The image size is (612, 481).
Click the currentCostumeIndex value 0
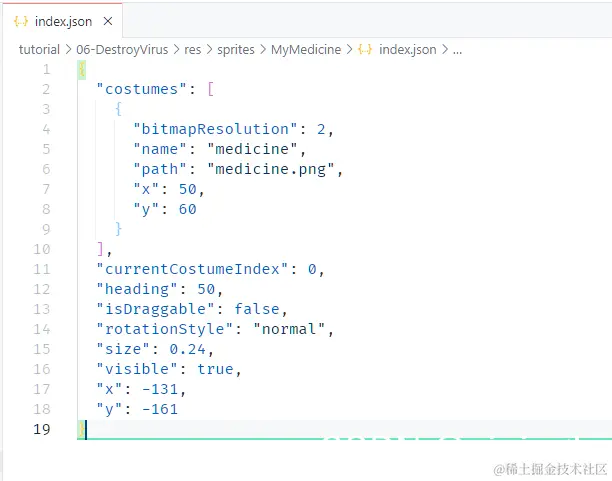click(312, 269)
